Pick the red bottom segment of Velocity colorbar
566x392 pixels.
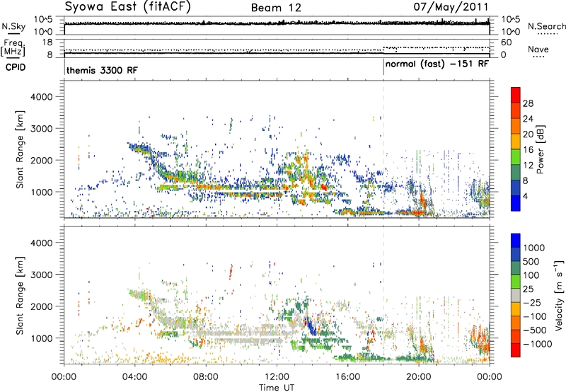tap(516, 350)
